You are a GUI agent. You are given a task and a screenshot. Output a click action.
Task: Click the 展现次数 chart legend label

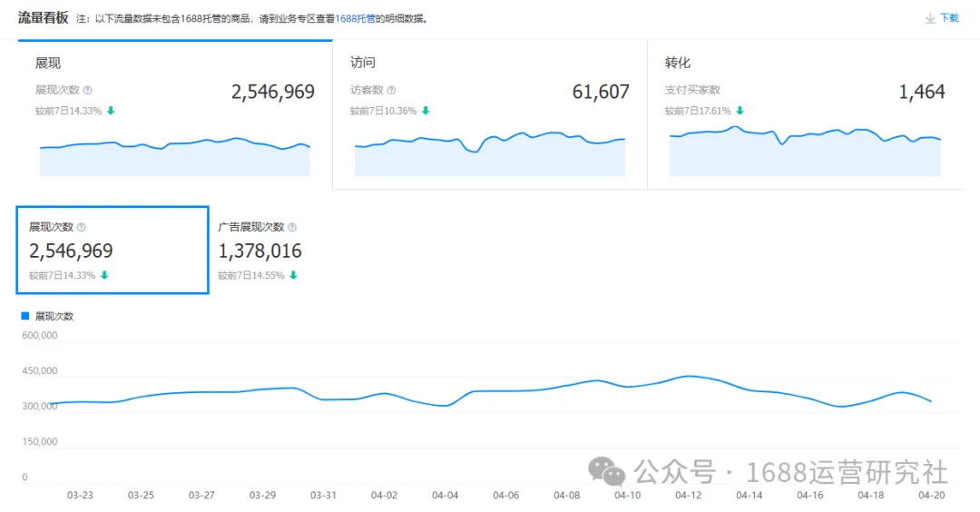(54, 316)
